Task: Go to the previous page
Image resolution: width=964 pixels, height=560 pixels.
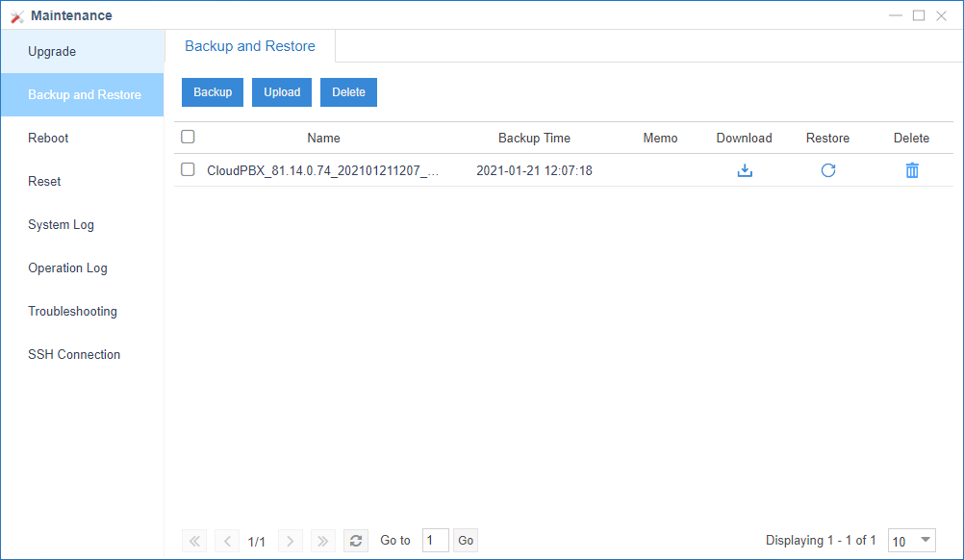Action: tap(227, 541)
